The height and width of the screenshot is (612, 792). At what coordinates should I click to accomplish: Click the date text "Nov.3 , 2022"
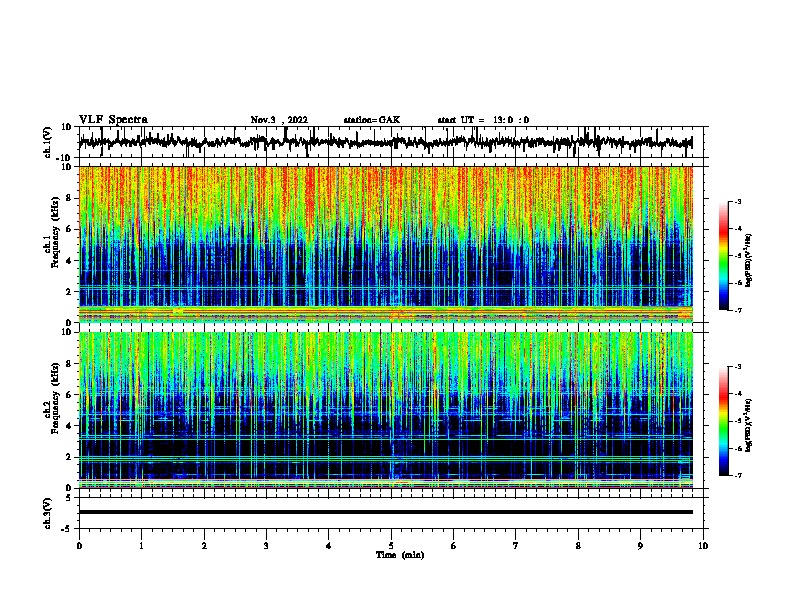(279, 120)
